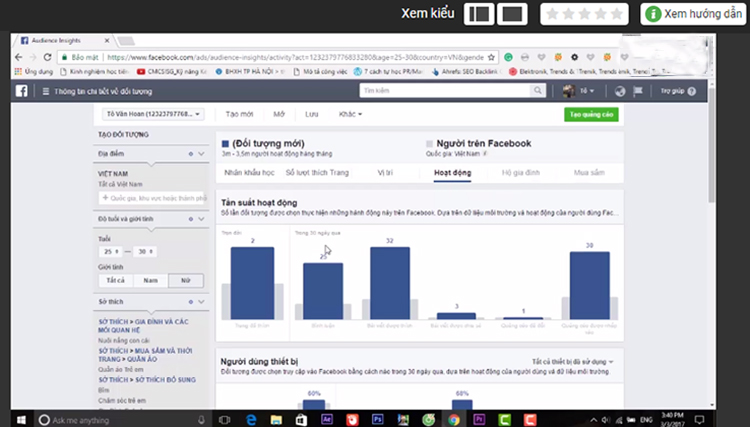Image resolution: width=750 pixels, height=427 pixels.
Task: Open the Action Center notification icon
Action: pyautogui.click(x=700, y=420)
